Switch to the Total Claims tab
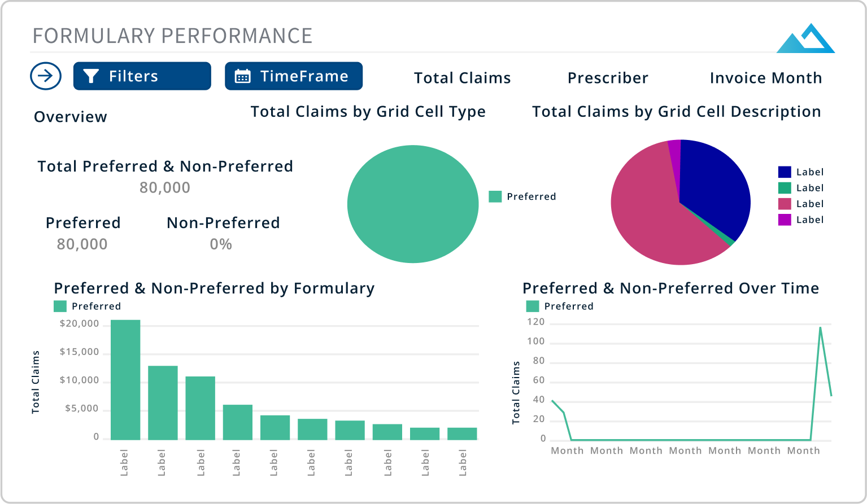The width and height of the screenshot is (867, 504). pyautogui.click(x=462, y=78)
